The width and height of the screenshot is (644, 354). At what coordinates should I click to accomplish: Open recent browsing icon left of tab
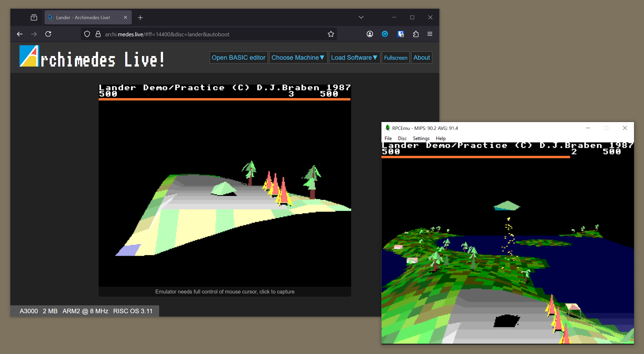(x=34, y=18)
